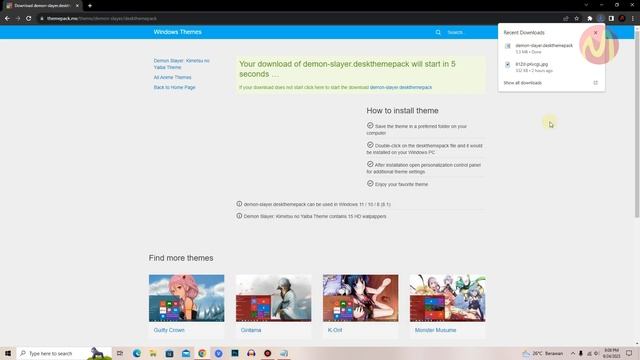Toggle the Chrome downloads toolbar icon

601,18
